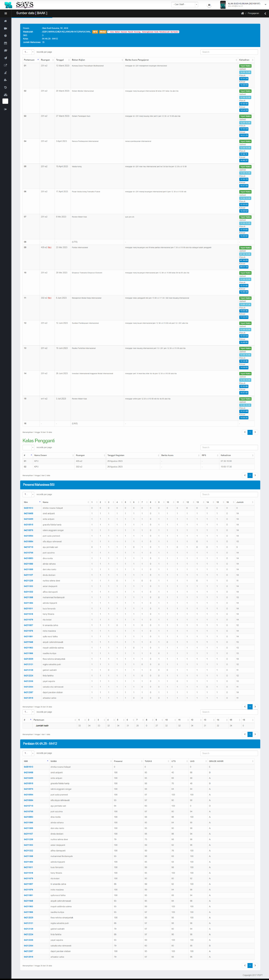Open the Cari Staff dropdown
The height and width of the screenshot is (980, 269).
point(185,5)
